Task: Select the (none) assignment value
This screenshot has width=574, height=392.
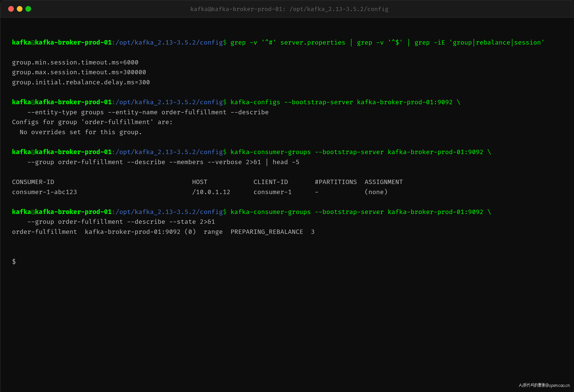Action: (x=376, y=192)
